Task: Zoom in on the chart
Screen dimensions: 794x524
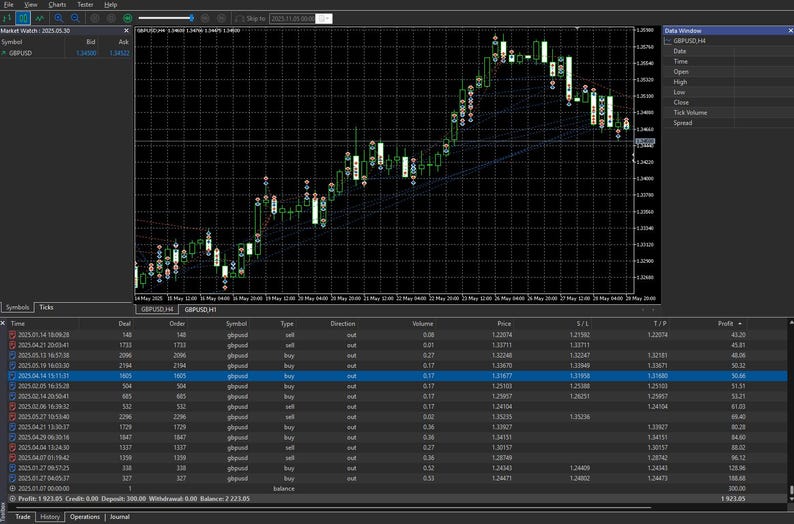Action: [59, 18]
